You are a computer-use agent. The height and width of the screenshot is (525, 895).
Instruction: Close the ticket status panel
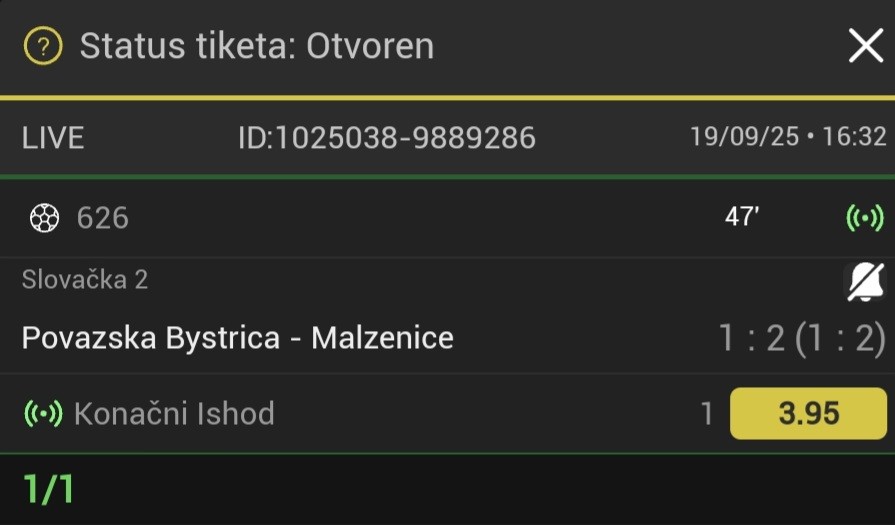[x=865, y=45]
